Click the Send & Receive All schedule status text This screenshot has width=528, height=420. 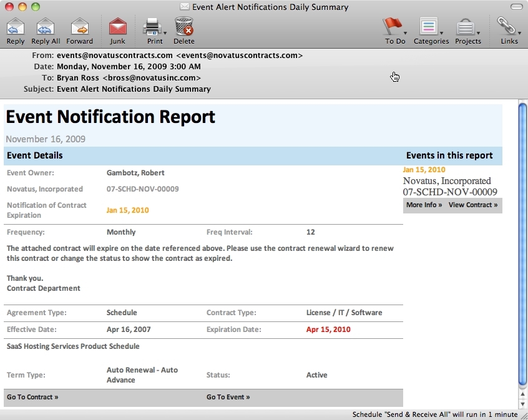(435, 414)
